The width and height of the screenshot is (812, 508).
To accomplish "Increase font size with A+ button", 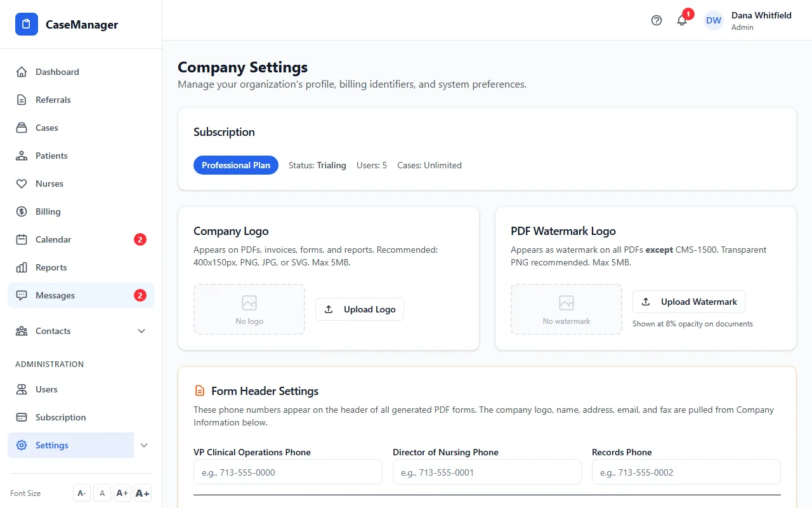I will pyautogui.click(x=122, y=493).
